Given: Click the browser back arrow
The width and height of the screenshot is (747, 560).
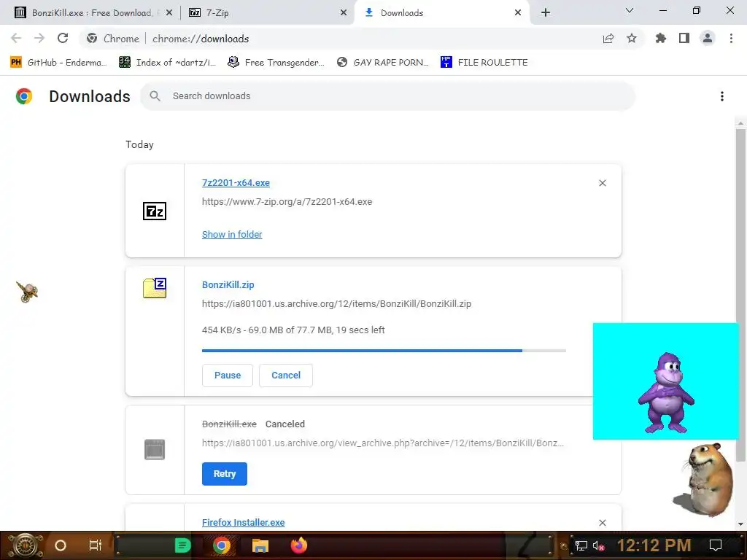Looking at the screenshot, I should pos(16,38).
